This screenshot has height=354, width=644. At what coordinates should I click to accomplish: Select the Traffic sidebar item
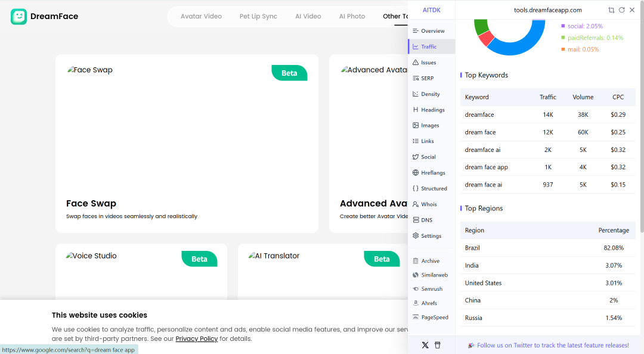click(x=431, y=47)
